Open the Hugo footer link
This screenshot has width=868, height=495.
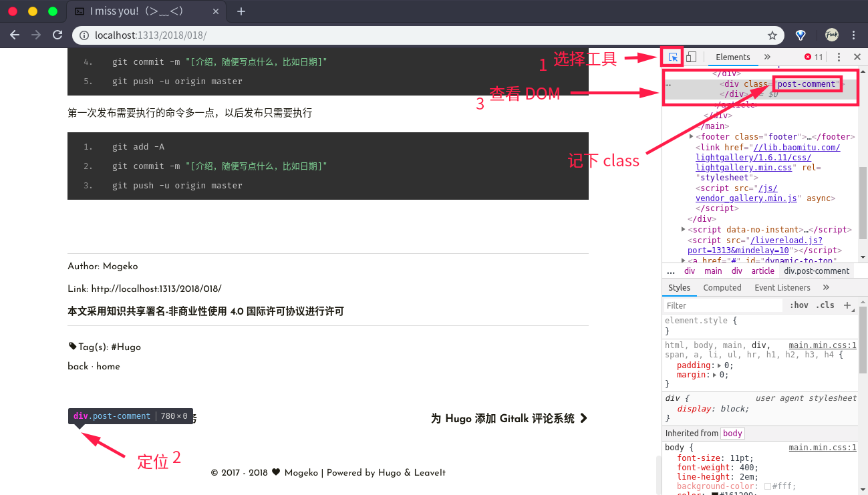click(390, 473)
